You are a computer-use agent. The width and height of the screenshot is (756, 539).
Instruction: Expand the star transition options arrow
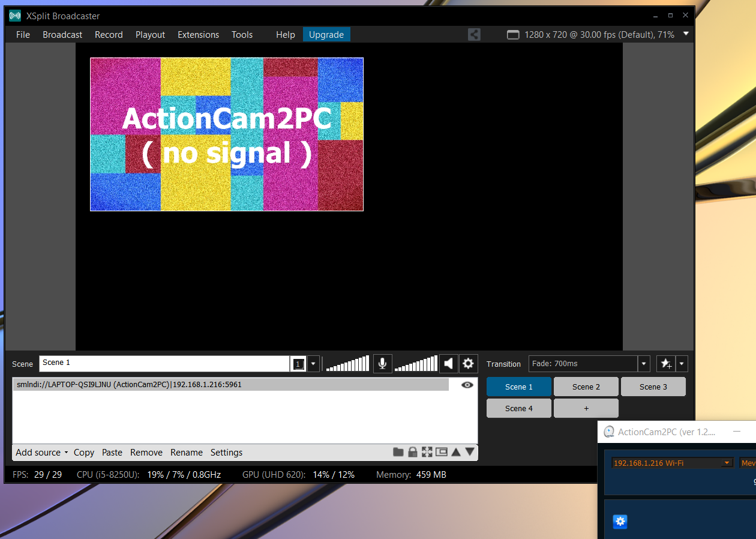[x=682, y=364]
